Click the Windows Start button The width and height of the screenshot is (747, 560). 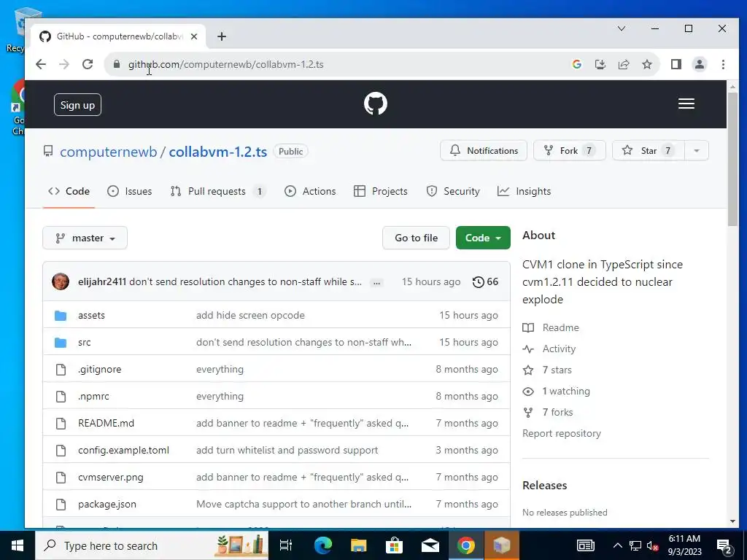(x=18, y=545)
